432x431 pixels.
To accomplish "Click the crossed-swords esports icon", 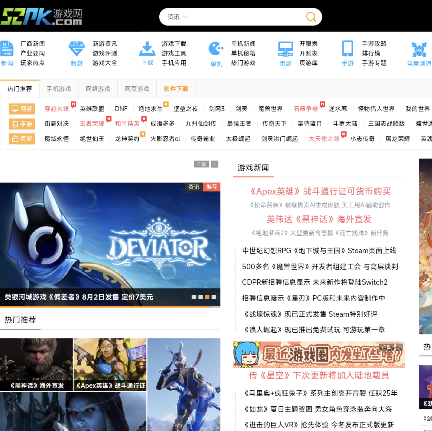I will pyautogui.click(x=419, y=49).
